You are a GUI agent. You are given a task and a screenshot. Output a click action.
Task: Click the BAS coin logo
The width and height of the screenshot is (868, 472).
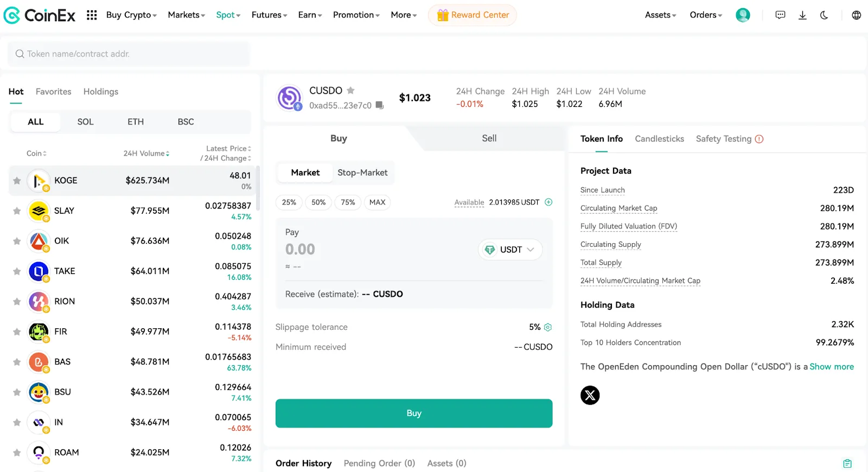click(x=39, y=362)
